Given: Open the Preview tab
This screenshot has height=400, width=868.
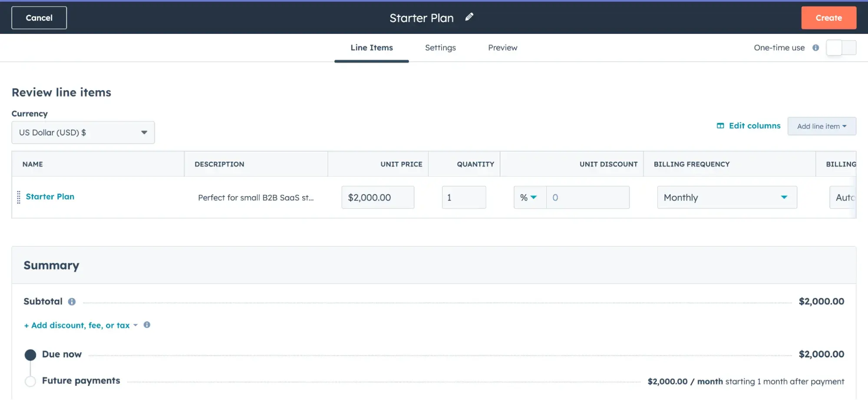Looking at the screenshot, I should pyautogui.click(x=502, y=48).
